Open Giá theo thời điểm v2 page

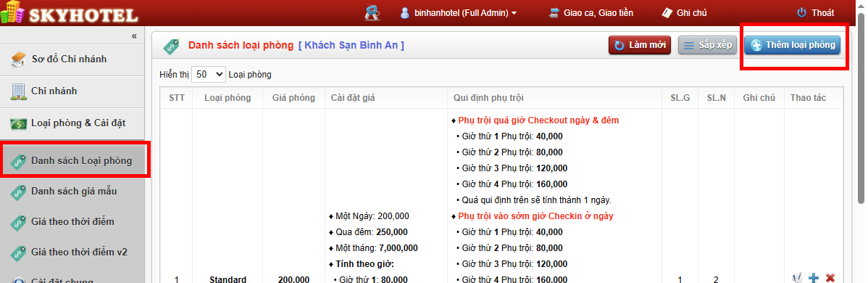72,253
